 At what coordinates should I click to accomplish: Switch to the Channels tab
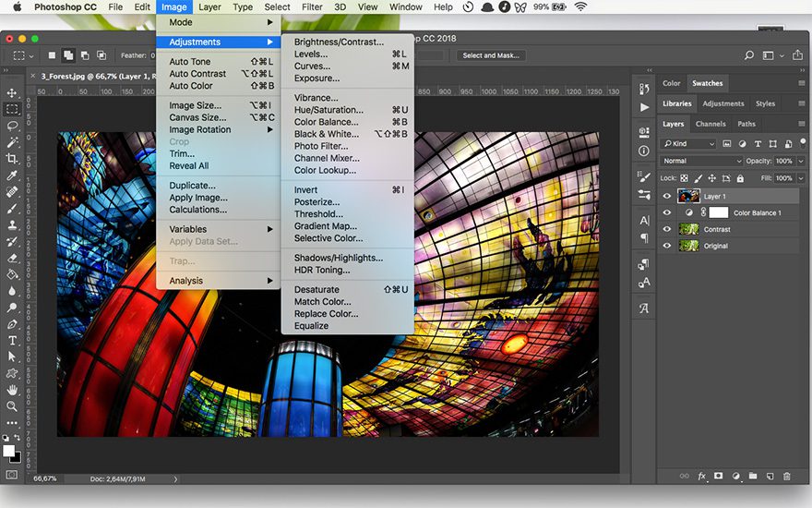click(710, 124)
